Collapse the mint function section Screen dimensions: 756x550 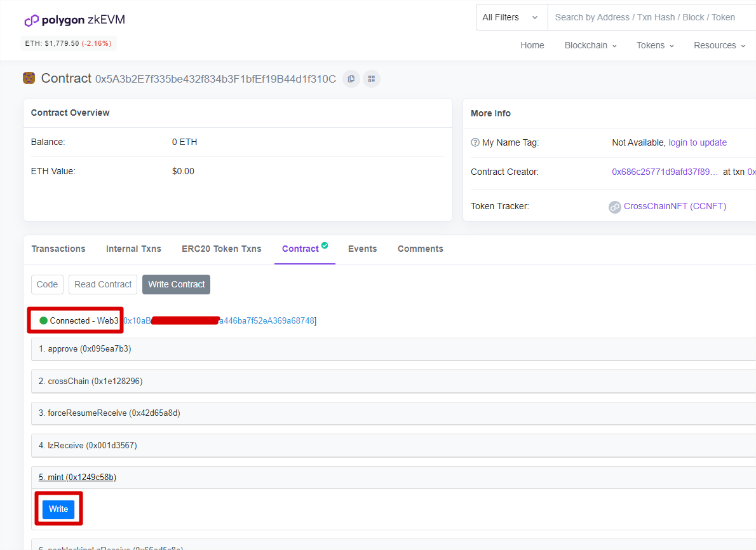pyautogui.click(x=393, y=477)
